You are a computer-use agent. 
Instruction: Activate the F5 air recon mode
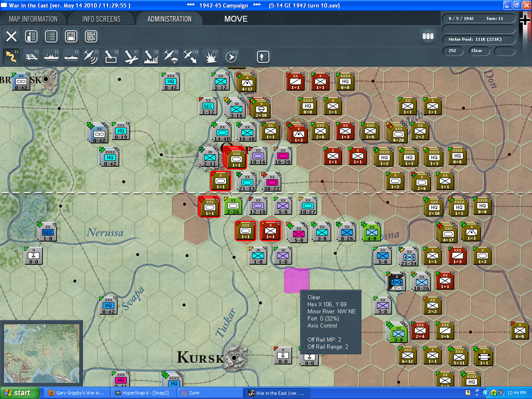(91, 57)
